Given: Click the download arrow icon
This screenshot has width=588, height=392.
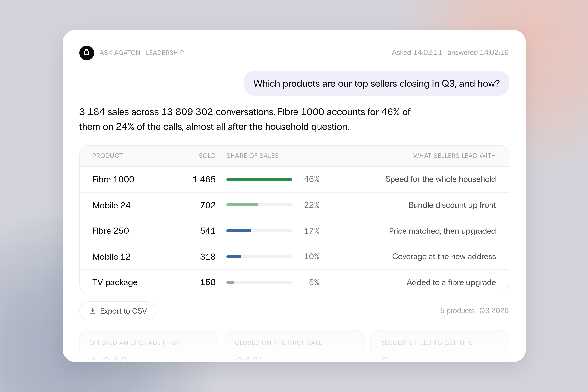Looking at the screenshot, I should 92,311.
